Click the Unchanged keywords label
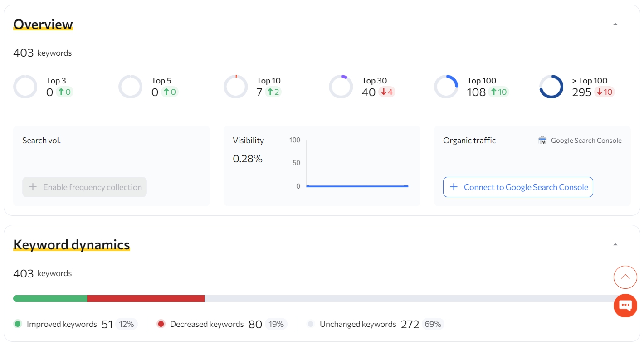Viewport: 644px width, 345px height. tap(358, 324)
